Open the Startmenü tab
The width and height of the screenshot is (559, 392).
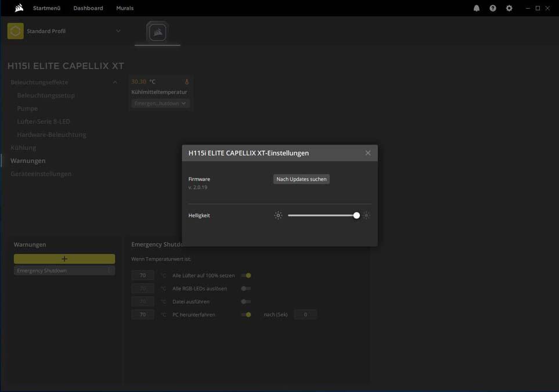[46, 8]
